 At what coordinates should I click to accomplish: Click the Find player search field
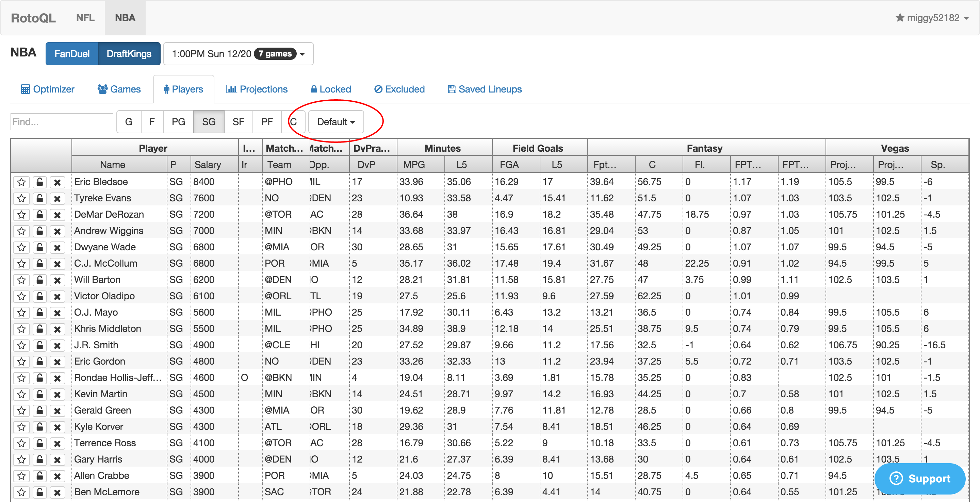click(62, 122)
